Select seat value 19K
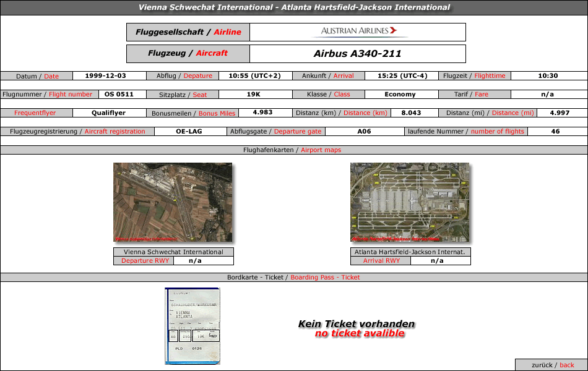Viewport: 588px width, 371px height. point(254,95)
